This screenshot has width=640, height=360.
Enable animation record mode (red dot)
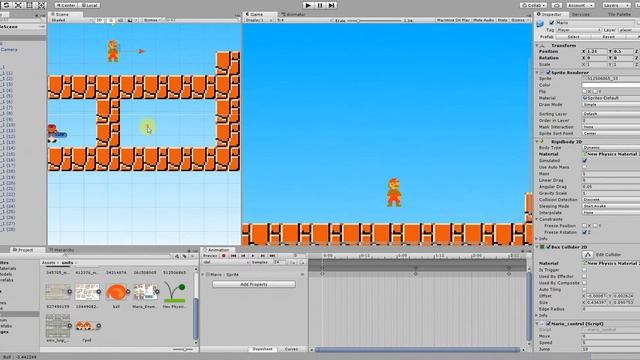[223, 256]
